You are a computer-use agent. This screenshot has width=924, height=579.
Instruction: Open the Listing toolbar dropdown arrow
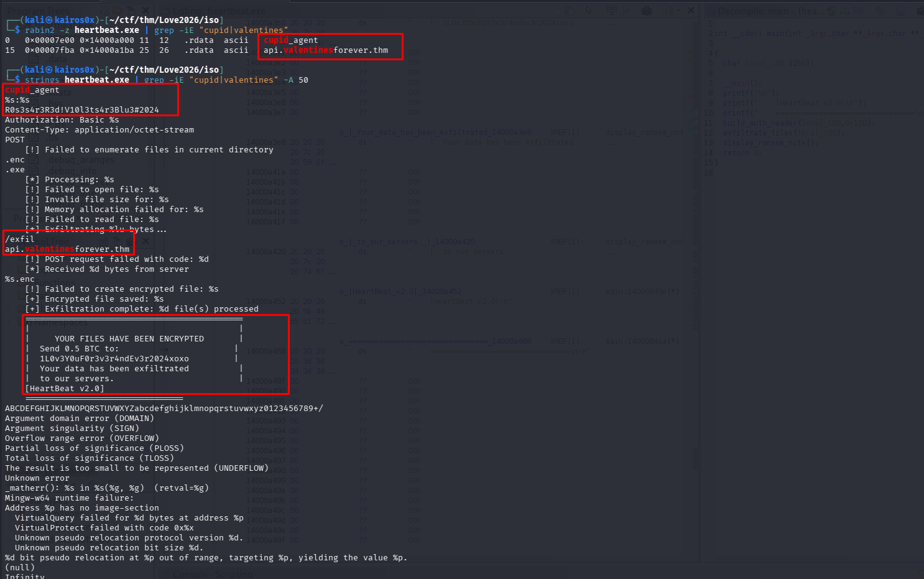[680, 11]
